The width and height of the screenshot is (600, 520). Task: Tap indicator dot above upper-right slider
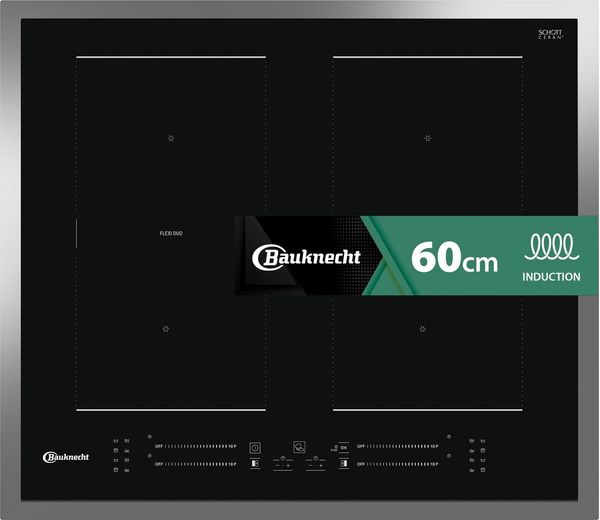449,436
